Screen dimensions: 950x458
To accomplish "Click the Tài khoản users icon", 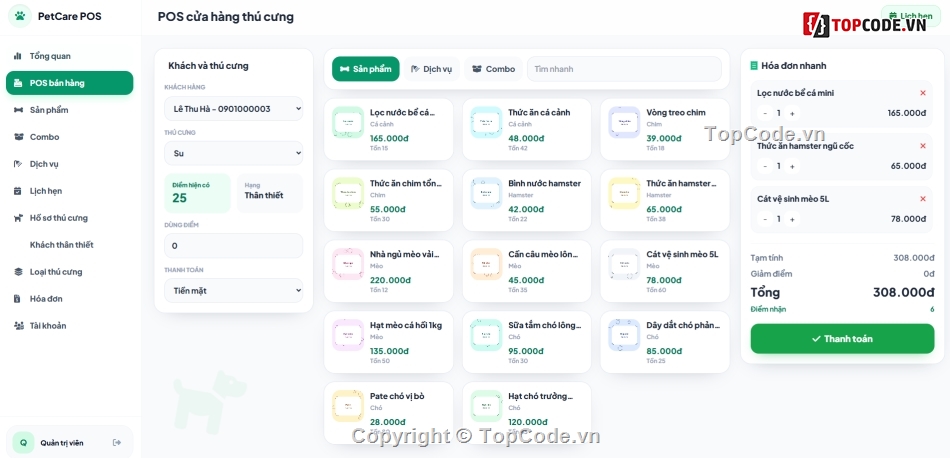I will click(18, 325).
